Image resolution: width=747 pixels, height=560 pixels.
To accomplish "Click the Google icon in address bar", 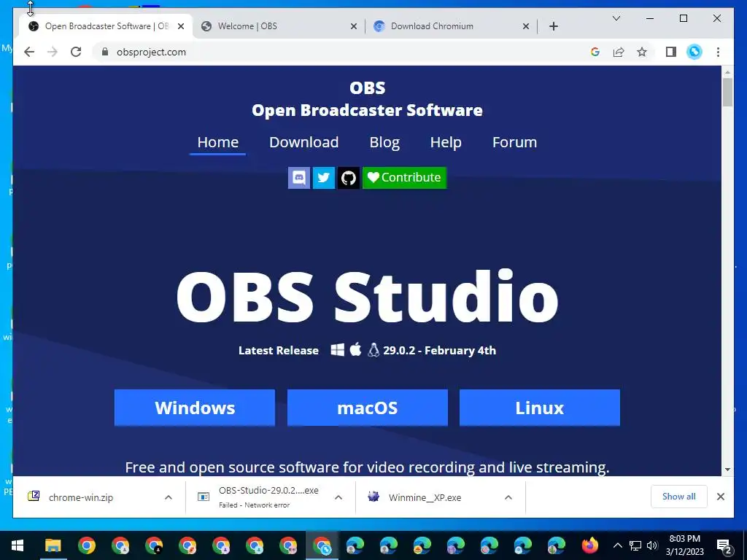I will (595, 52).
